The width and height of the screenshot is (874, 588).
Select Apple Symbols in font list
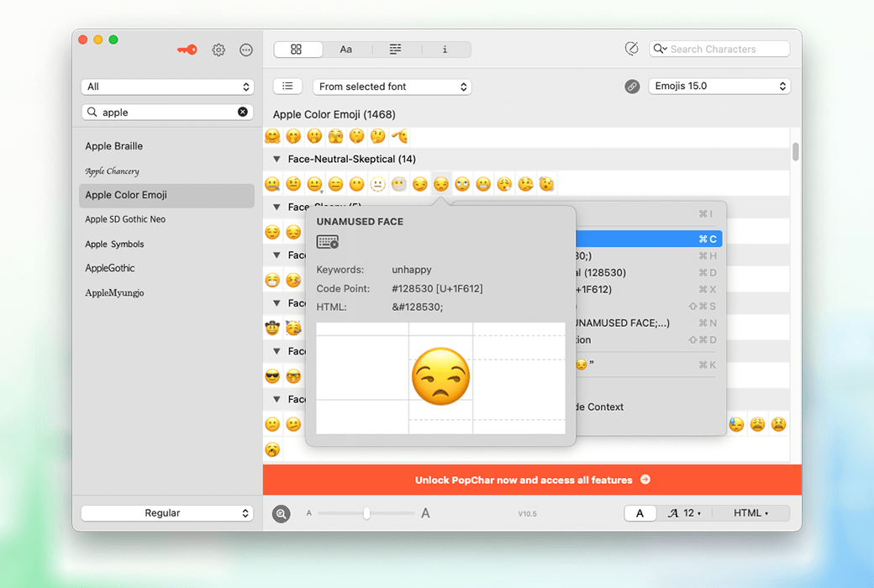point(114,244)
